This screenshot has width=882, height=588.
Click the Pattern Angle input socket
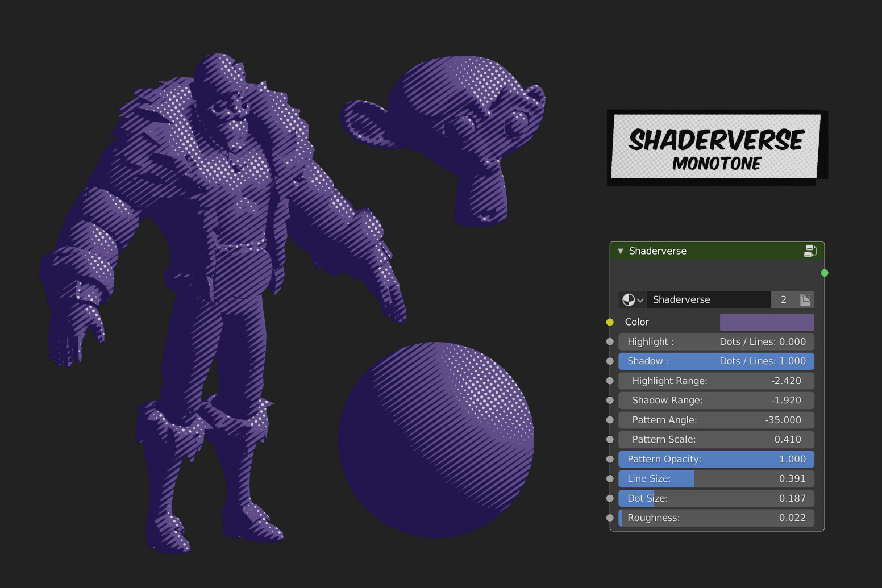[x=610, y=420]
